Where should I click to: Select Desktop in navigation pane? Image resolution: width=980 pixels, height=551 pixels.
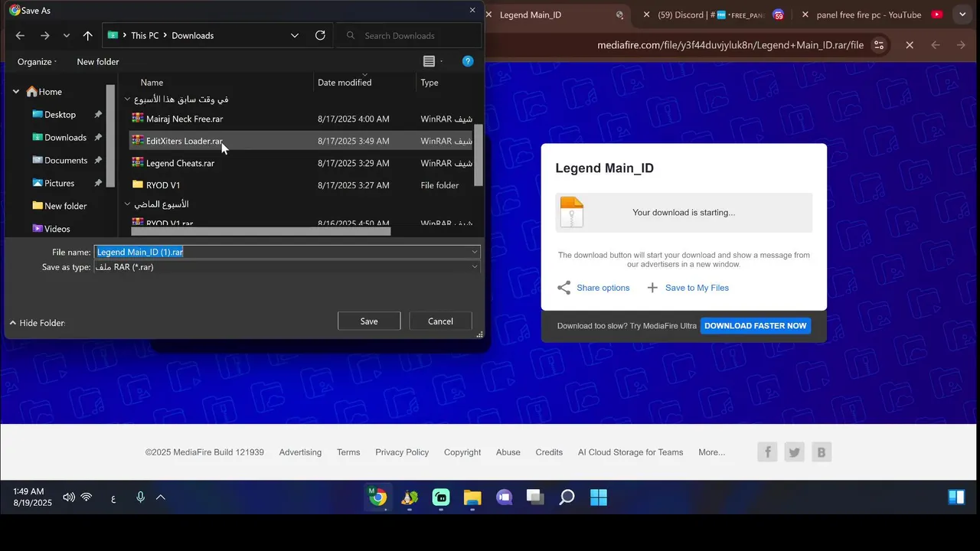[x=60, y=115]
